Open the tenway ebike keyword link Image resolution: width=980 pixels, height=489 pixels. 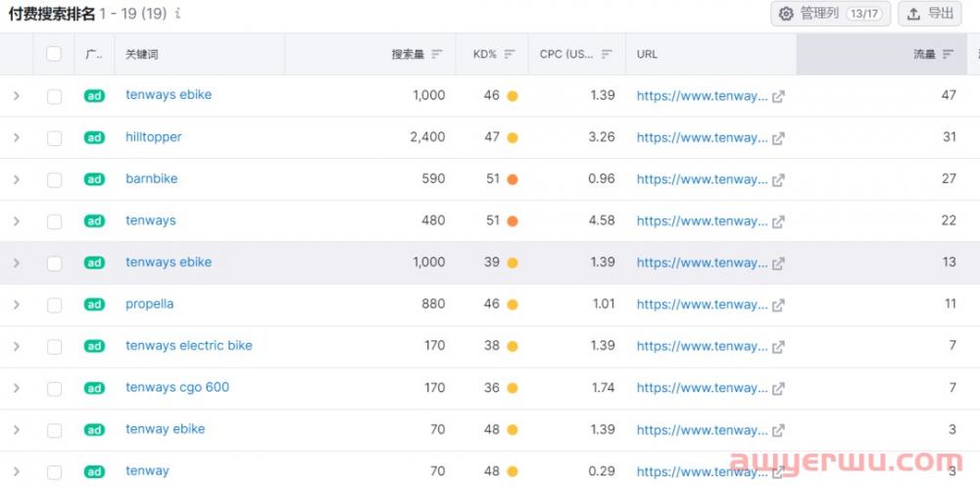tap(165, 429)
